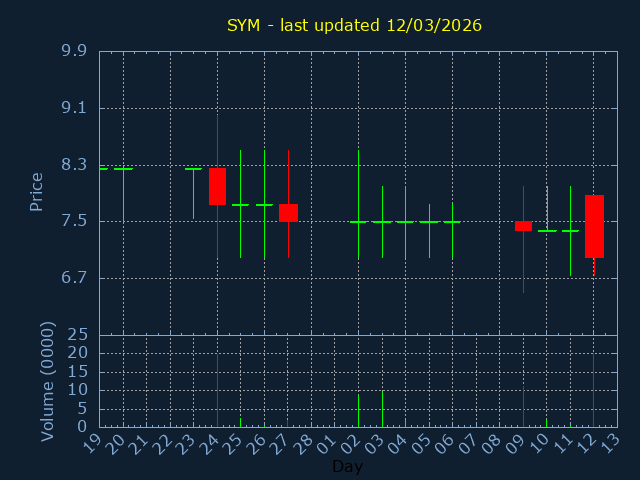Click the 25 tick on the volume axis
Viewport: 640px width, 480px height.
pos(78,335)
